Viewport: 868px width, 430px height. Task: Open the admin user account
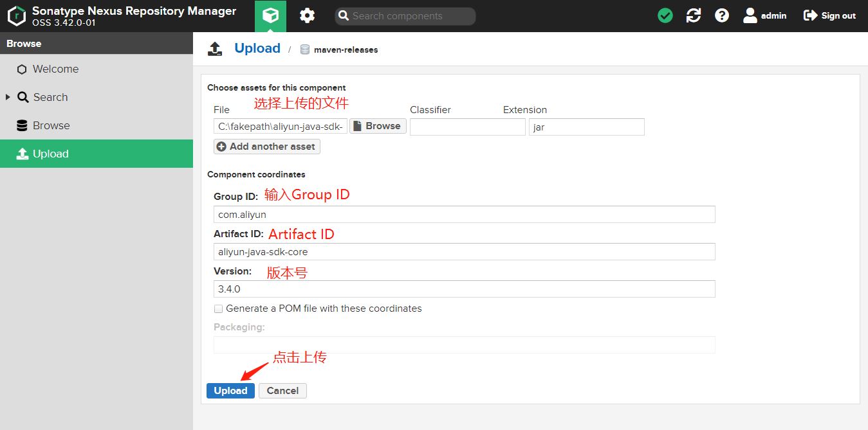764,16
